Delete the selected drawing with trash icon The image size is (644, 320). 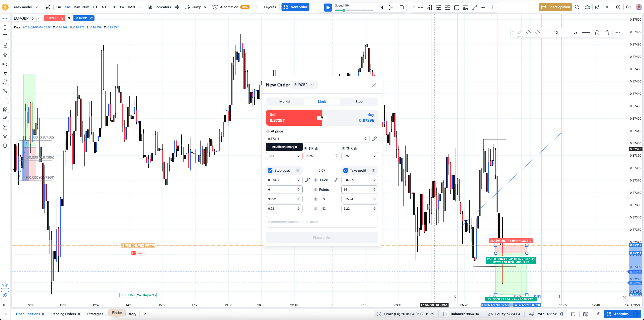click(607, 33)
